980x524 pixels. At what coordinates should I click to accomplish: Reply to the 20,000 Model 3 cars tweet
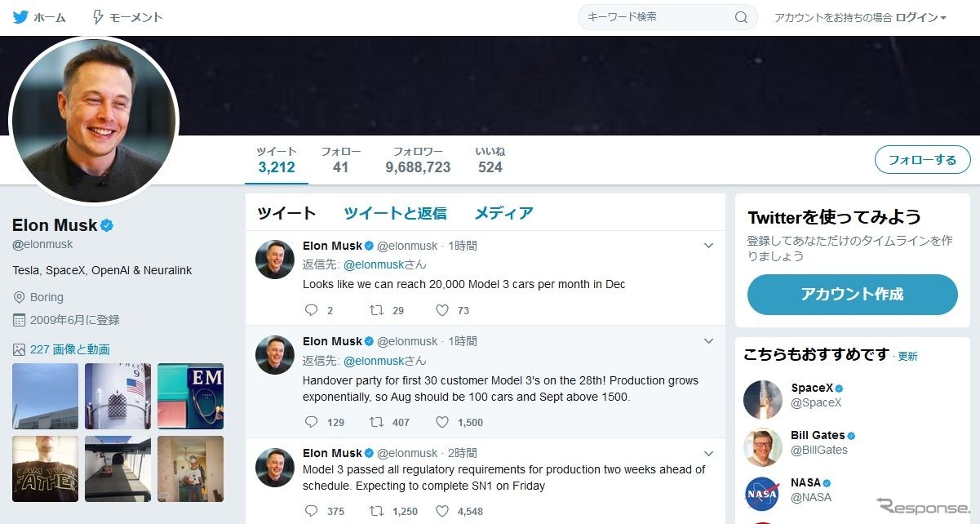(x=311, y=310)
